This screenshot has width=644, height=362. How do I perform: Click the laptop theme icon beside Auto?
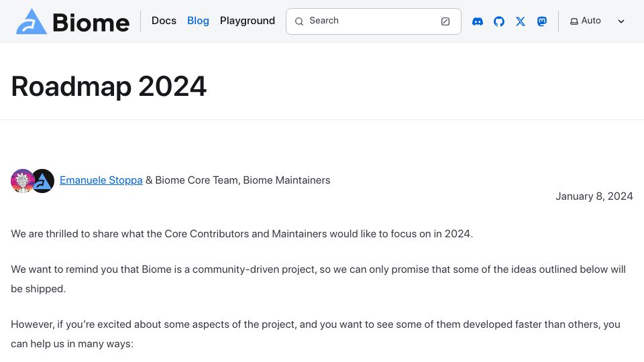(x=574, y=21)
